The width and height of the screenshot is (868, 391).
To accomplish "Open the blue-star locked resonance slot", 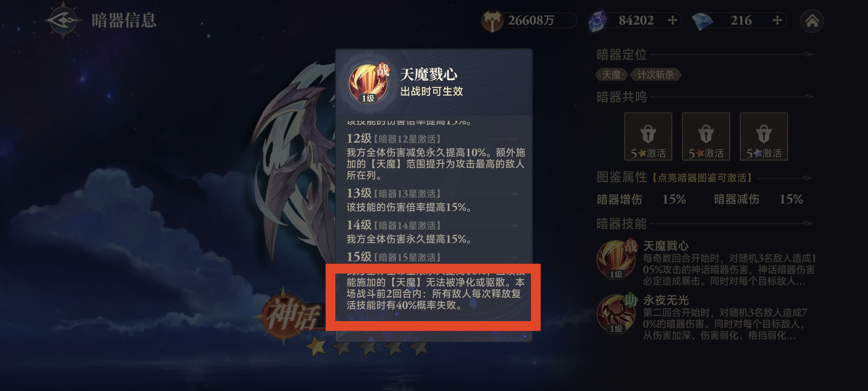I will tap(763, 136).
